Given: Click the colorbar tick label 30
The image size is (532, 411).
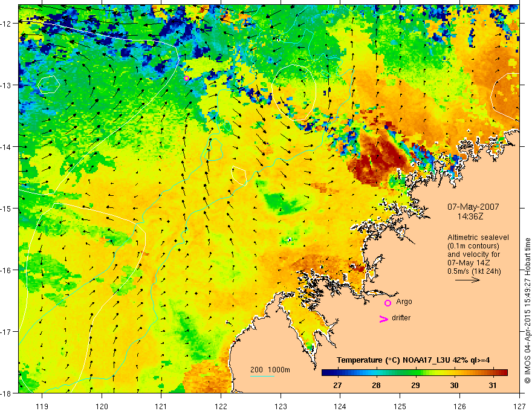Looking at the screenshot, I should (x=454, y=386).
